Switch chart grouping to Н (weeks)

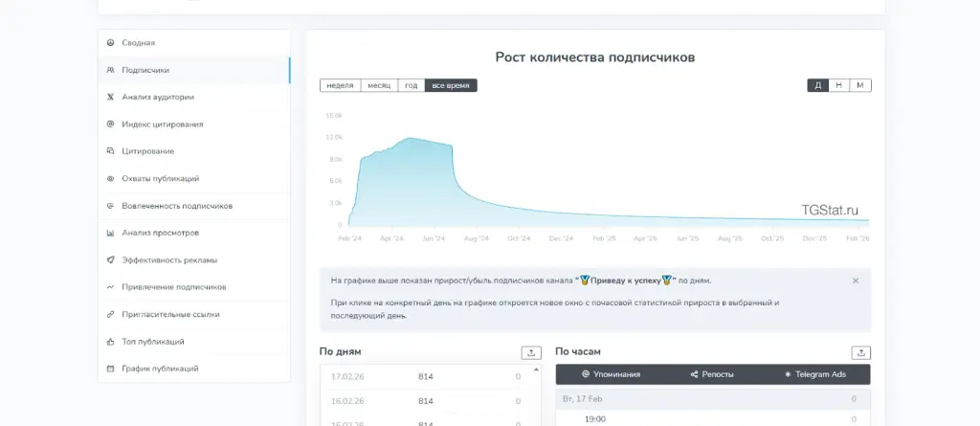pos(838,85)
